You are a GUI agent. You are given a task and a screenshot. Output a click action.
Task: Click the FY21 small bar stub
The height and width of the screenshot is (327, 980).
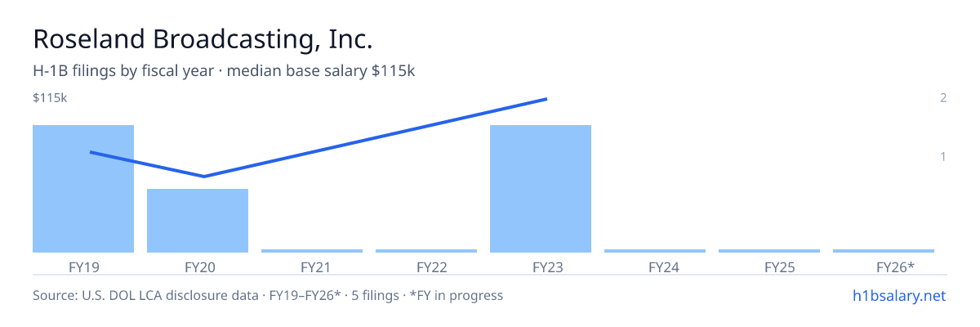click(x=312, y=251)
